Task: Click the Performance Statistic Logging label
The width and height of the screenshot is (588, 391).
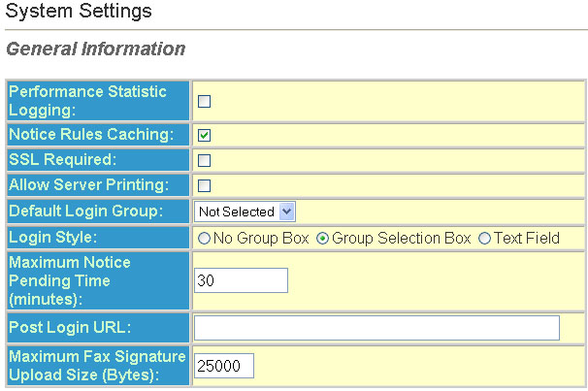Action: tap(87, 101)
